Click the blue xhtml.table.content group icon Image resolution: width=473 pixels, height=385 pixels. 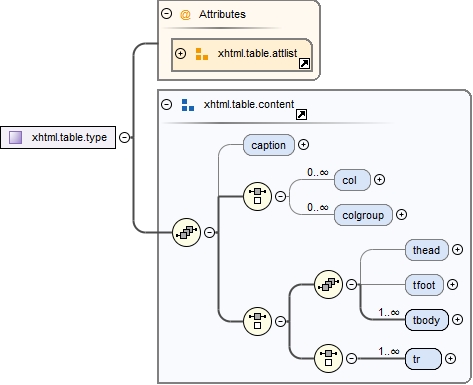[x=188, y=105]
